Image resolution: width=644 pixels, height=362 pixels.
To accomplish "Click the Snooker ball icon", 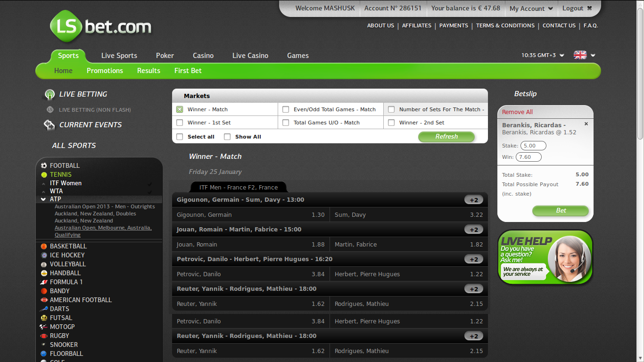I will [x=44, y=345].
